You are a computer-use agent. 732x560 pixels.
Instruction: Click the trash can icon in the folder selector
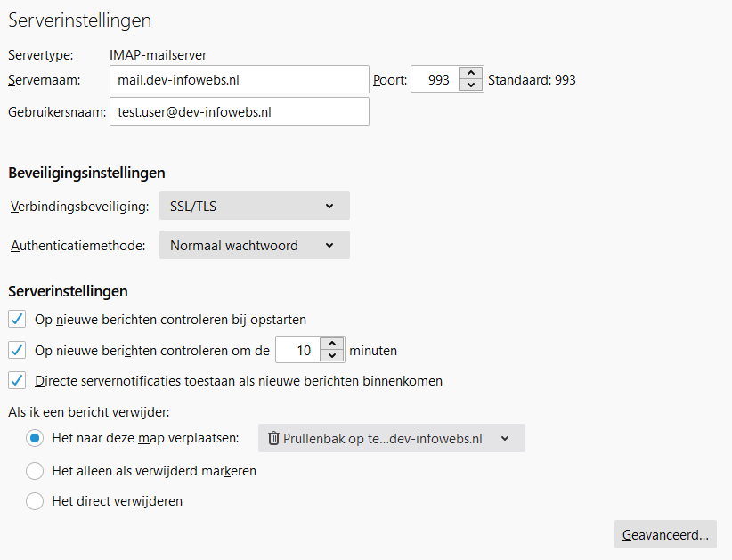(x=275, y=438)
